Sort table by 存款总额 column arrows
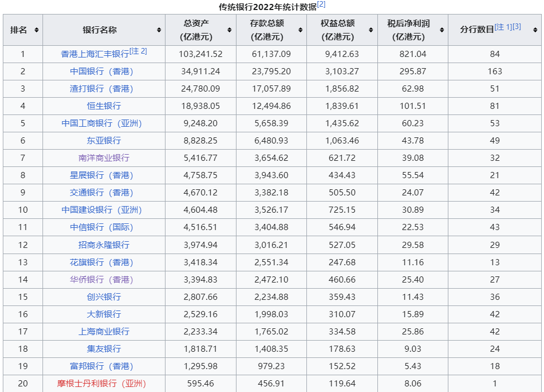This screenshot has height=392, width=544. tap(300, 30)
